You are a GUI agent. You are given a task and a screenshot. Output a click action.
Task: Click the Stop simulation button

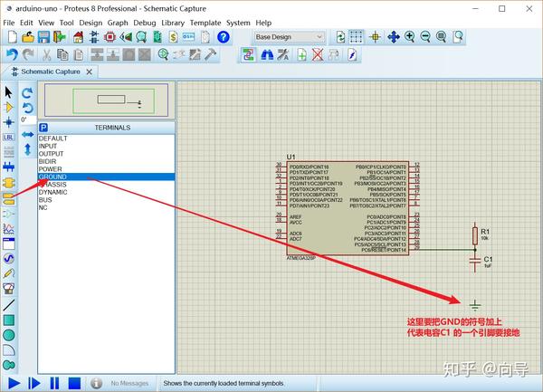[x=74, y=383]
